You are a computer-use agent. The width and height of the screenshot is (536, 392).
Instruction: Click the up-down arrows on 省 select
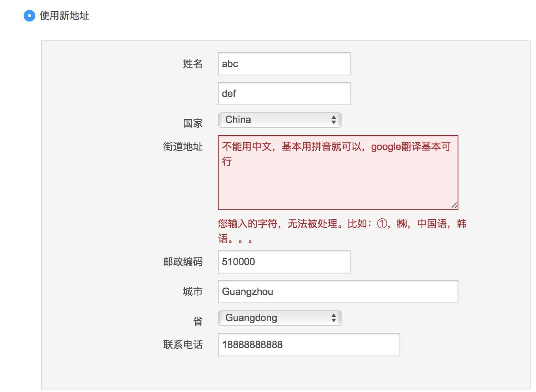pos(334,318)
